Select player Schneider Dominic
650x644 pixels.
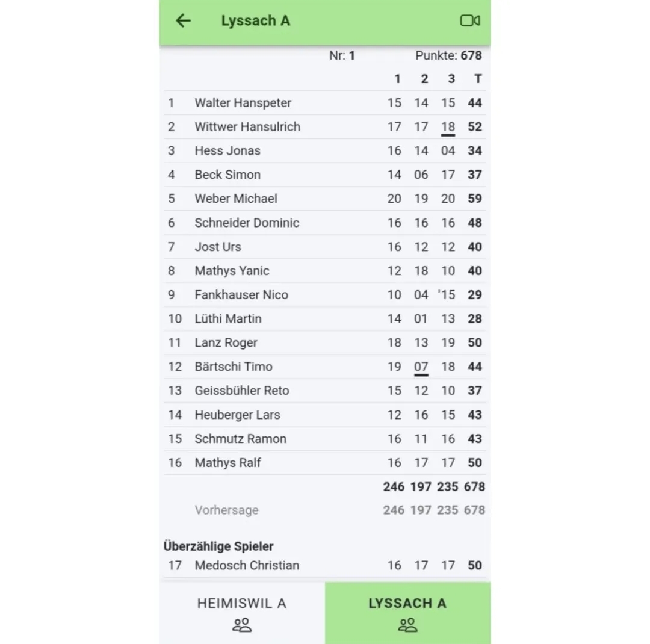click(x=247, y=223)
